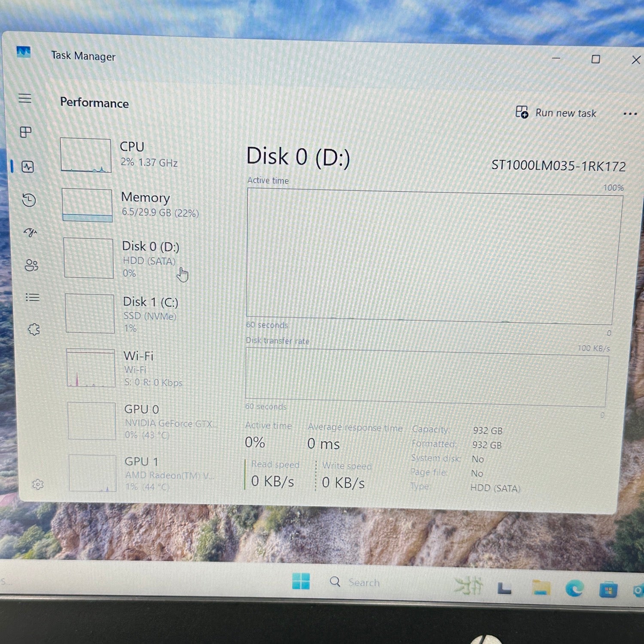Go to the Processes page icon
Viewport: 644px width, 644px height.
click(x=26, y=132)
